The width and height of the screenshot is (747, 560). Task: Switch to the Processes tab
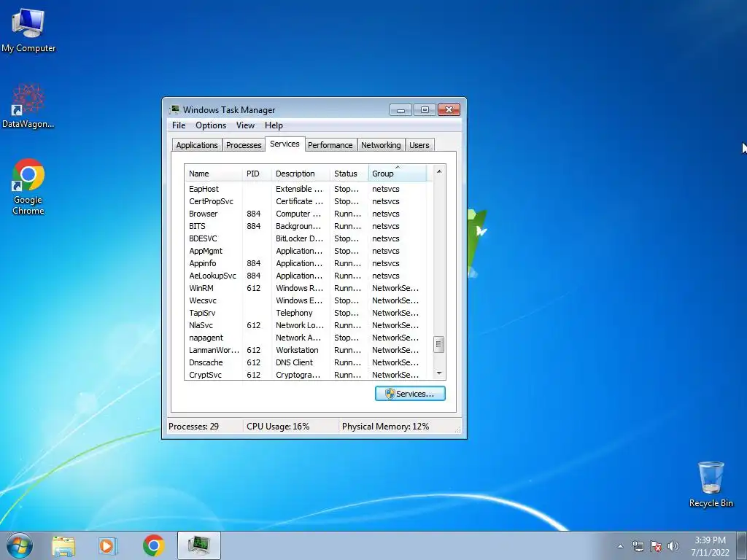click(244, 145)
